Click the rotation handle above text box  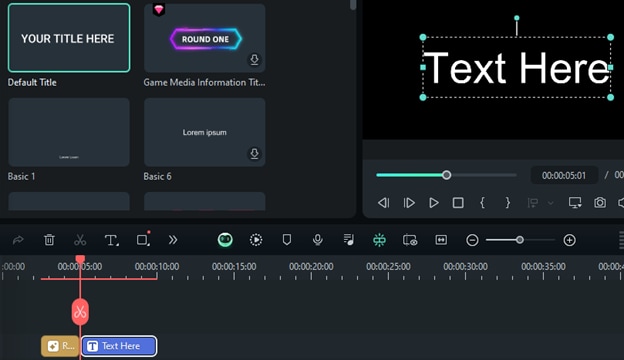[517, 18]
